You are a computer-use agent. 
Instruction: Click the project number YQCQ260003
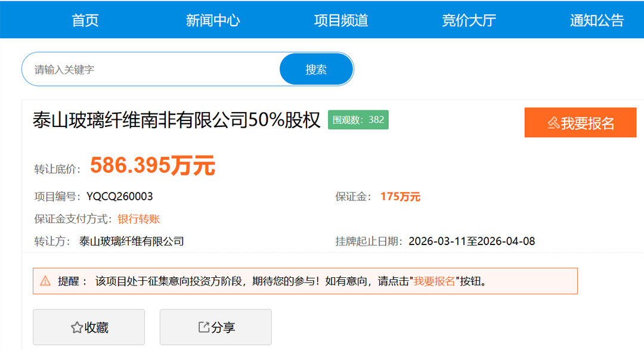point(119,197)
